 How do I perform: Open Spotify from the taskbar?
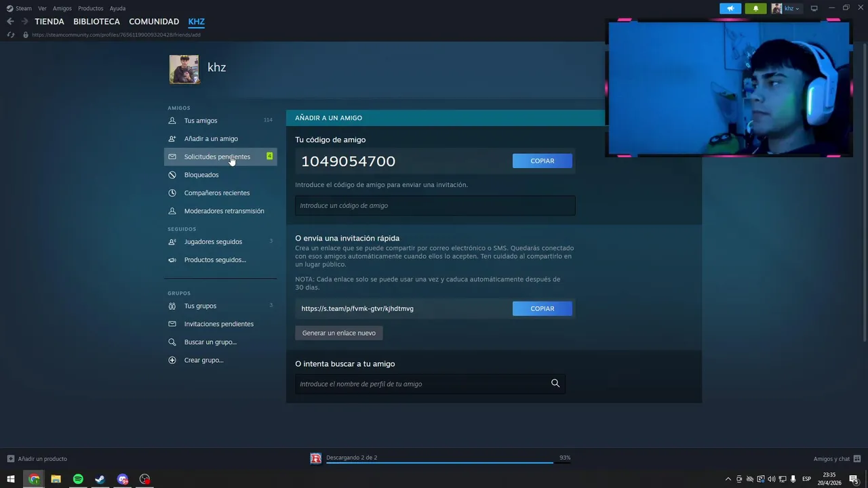click(78, 479)
